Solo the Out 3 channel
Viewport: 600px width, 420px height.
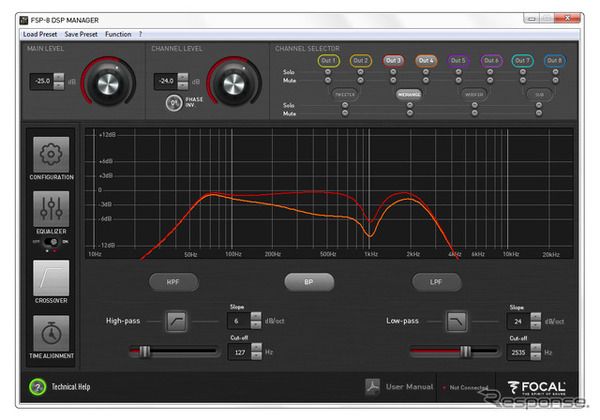pyautogui.click(x=393, y=72)
